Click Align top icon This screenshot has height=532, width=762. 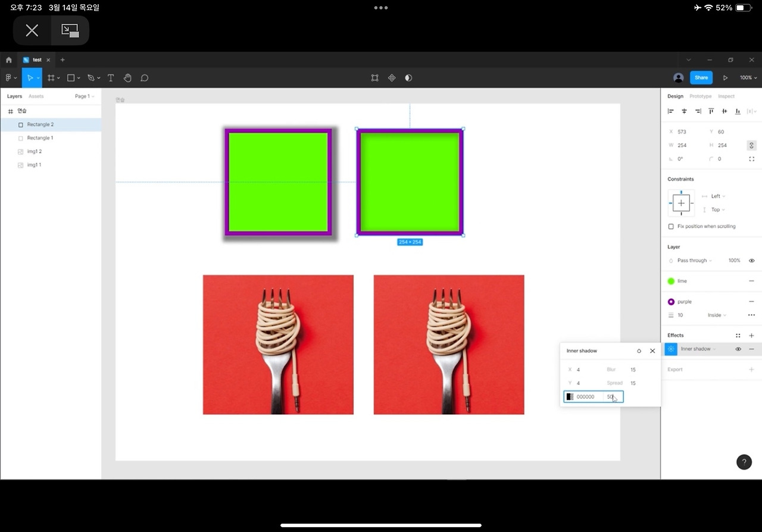coord(711,111)
